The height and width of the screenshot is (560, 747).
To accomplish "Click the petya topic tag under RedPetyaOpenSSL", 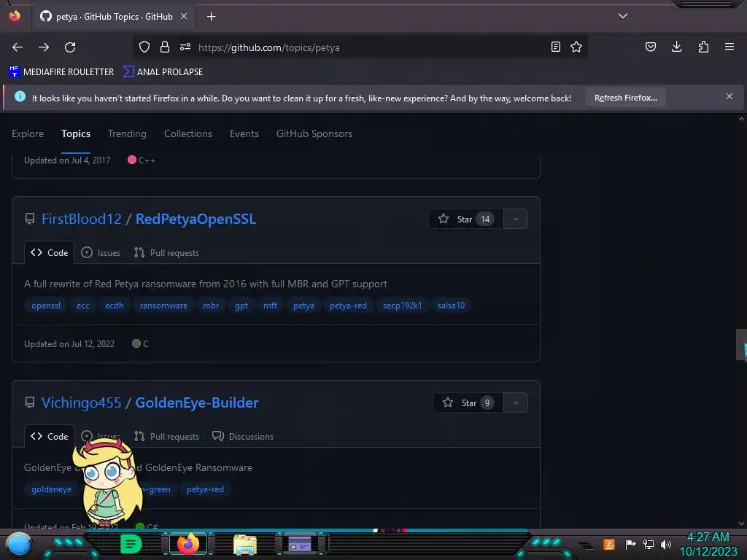I will coord(303,306).
